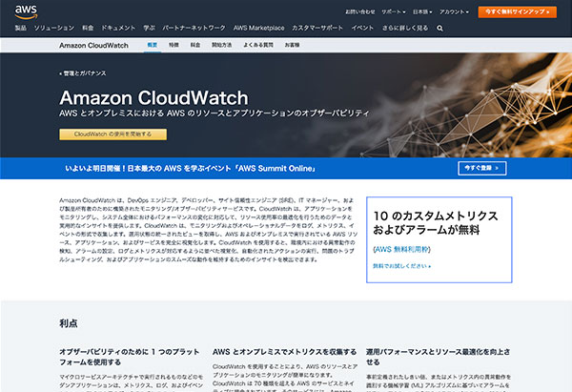Expand the 日本語 language dropdown
Image resolution: width=572 pixels, height=392 pixels.
tap(422, 12)
